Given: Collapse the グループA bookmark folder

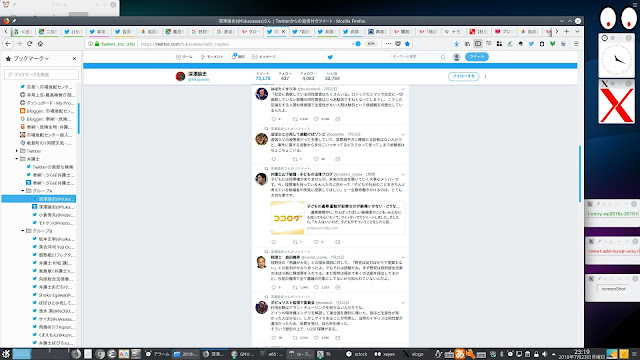Looking at the screenshot, I should click(23, 191).
